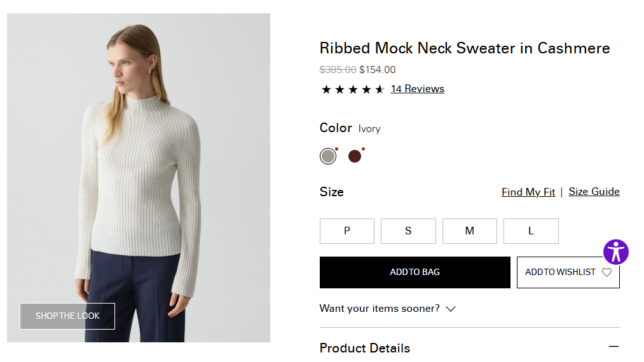Open the purple accessibility widget icon
The width and height of the screenshot is (644, 362).
[x=615, y=252]
